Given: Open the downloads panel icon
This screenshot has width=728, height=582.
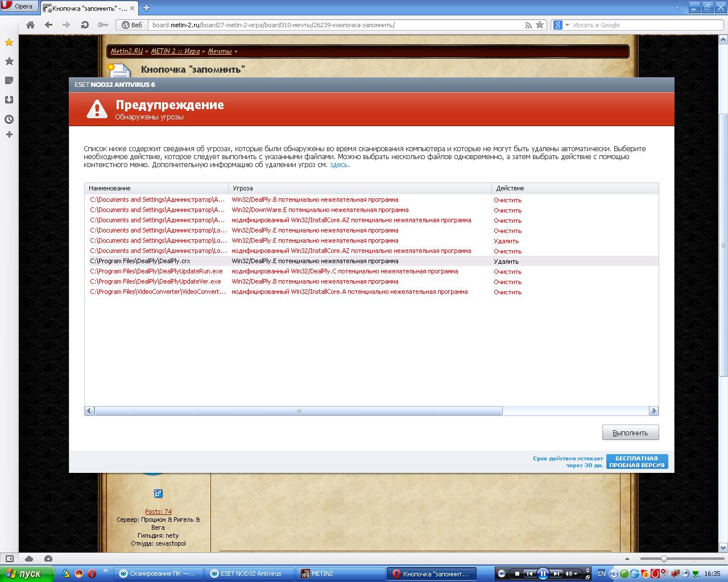Looking at the screenshot, I should pos(9,100).
